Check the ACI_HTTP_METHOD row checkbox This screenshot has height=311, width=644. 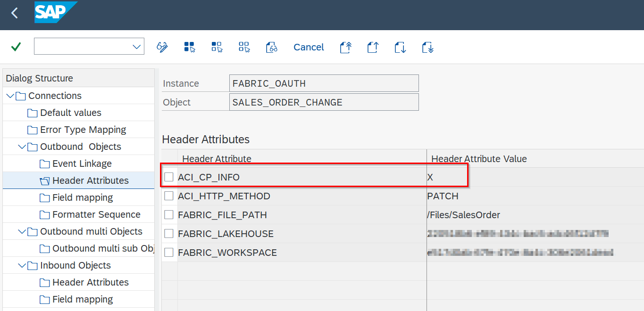(x=169, y=196)
